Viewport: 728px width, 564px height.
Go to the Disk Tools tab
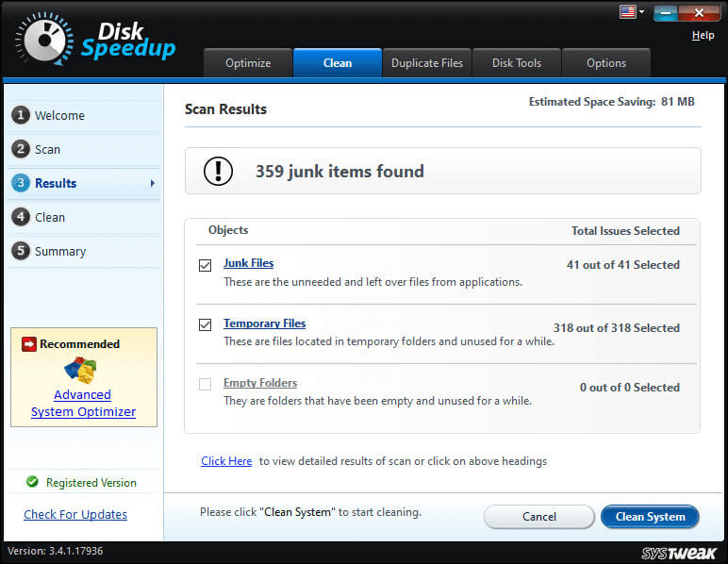click(517, 63)
